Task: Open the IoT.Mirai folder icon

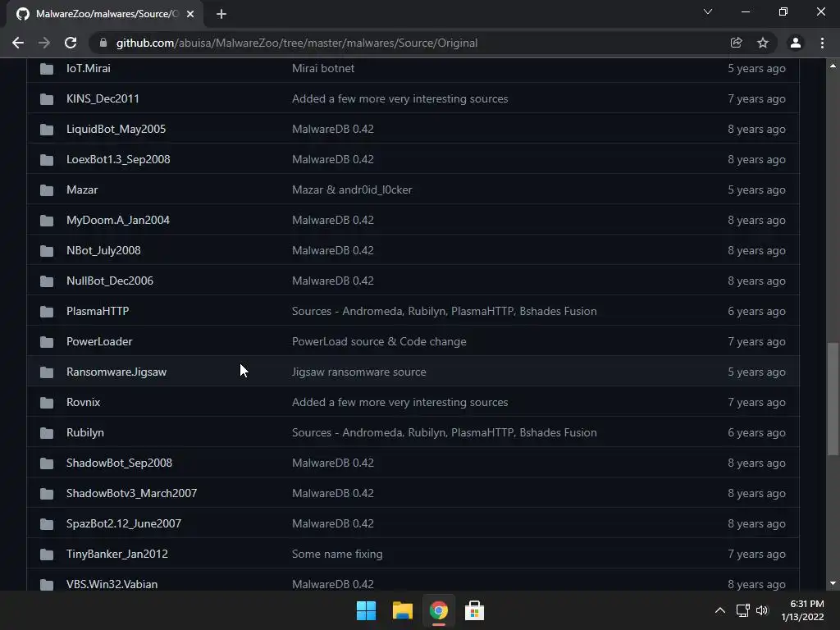Action: click(47, 69)
